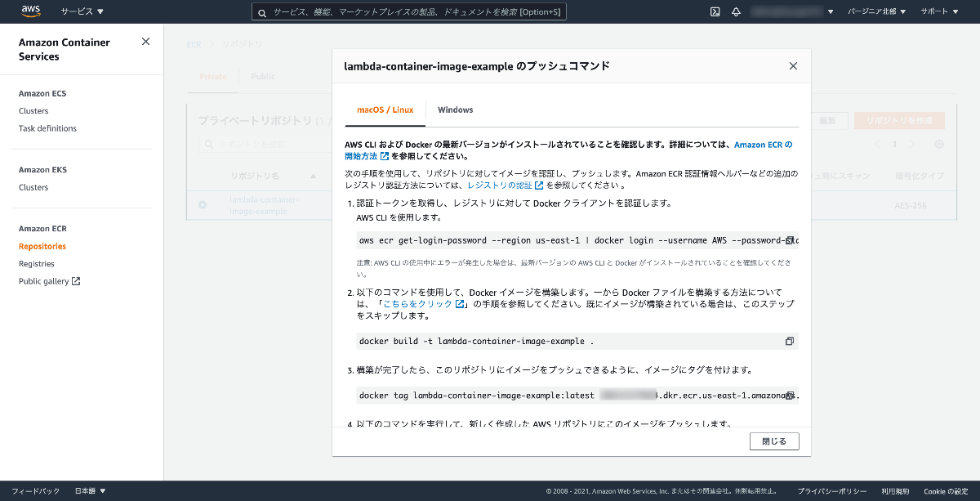Select the Public repositories tab
The height and width of the screenshot is (501, 980).
(x=263, y=76)
